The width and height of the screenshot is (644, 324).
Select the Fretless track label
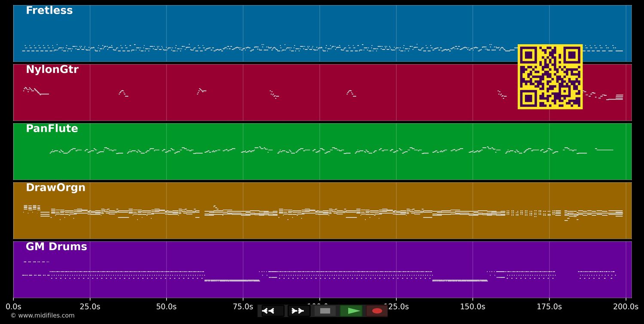(49, 11)
